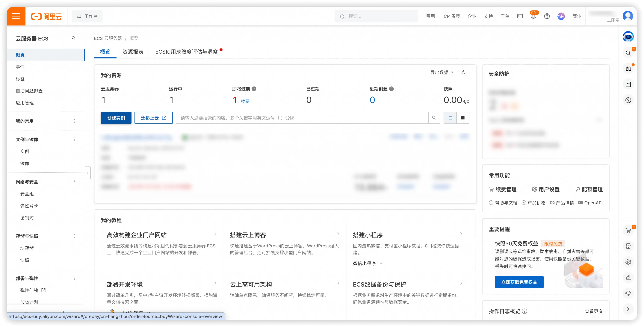Click 续费 link beside expiring count
Viewport: 644px width, 327px height.
[245, 101]
